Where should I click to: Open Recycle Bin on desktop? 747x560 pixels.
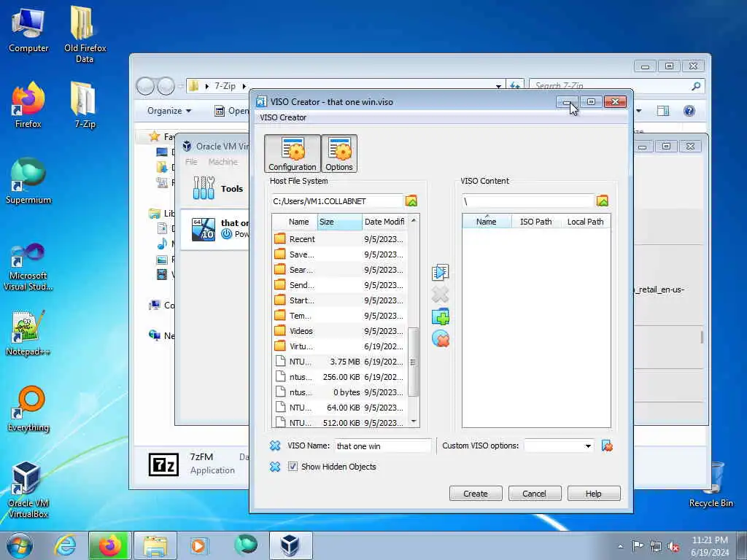pyautogui.click(x=711, y=485)
